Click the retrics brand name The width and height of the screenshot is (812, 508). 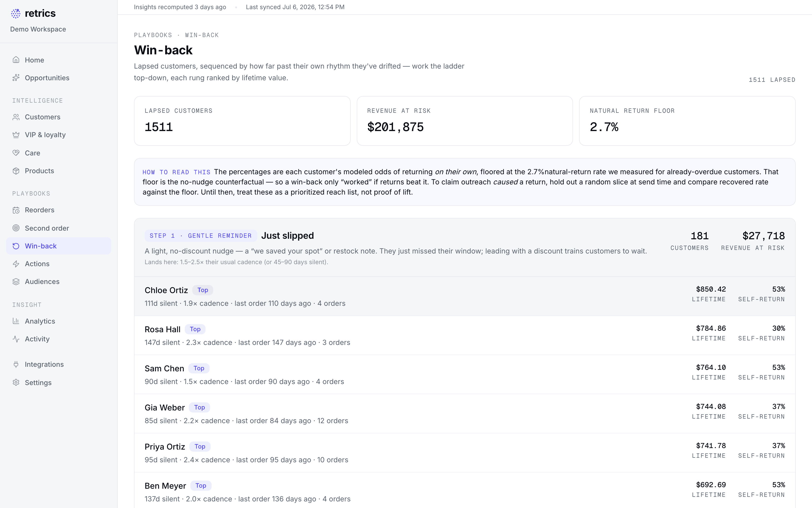click(x=40, y=13)
